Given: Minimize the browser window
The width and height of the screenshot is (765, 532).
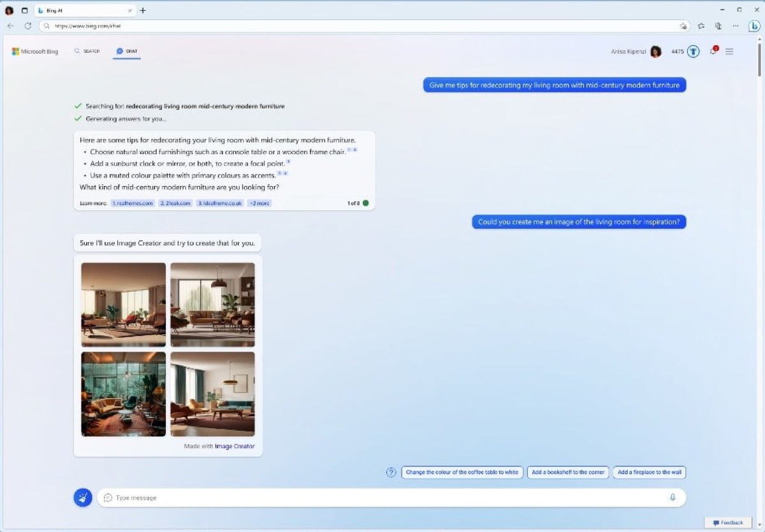Looking at the screenshot, I should (x=722, y=10).
